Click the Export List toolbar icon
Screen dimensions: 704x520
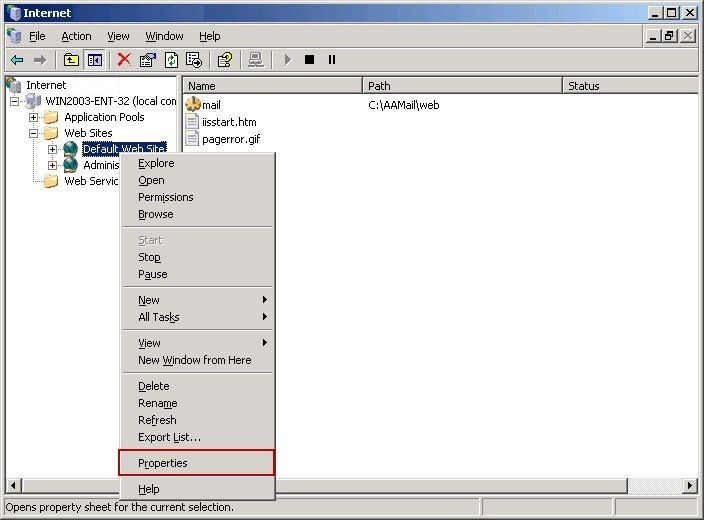coord(194,60)
